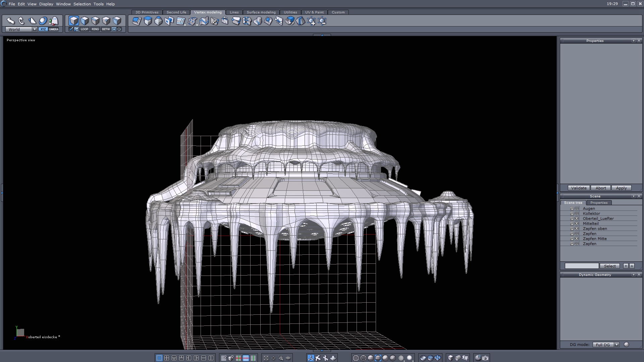644x362 pixels.
Task: Click the scene search input field
Action: [x=582, y=266]
